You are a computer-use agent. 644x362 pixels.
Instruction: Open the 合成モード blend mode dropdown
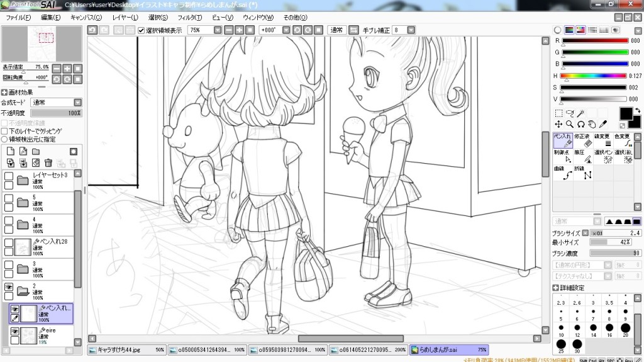(x=77, y=102)
